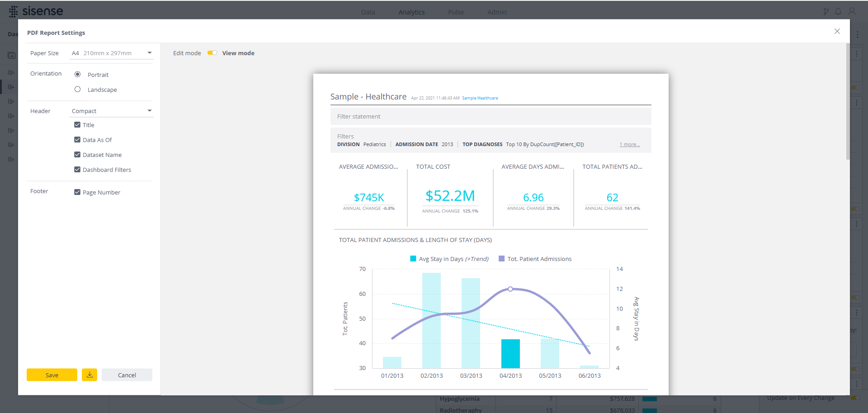
Task: Click the '1 more...' filters link
Action: click(x=629, y=144)
